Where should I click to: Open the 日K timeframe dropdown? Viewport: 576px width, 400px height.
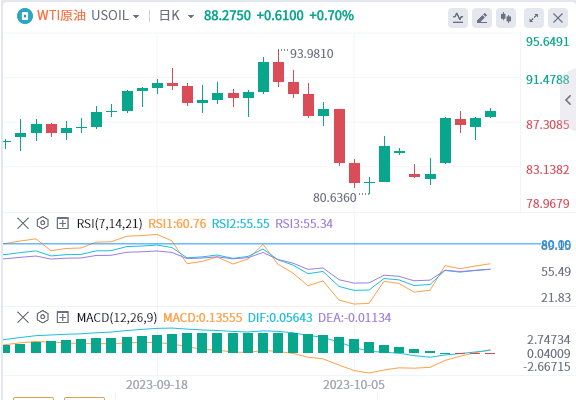[176, 16]
